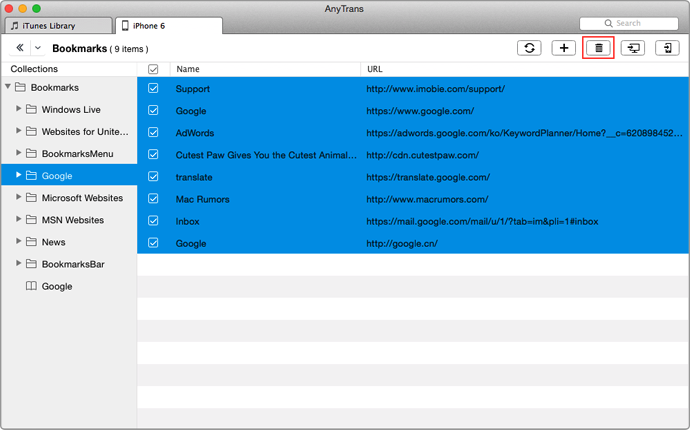This screenshot has height=430, width=690.
Task: Click the Collections sidebar header
Action: 34,69
